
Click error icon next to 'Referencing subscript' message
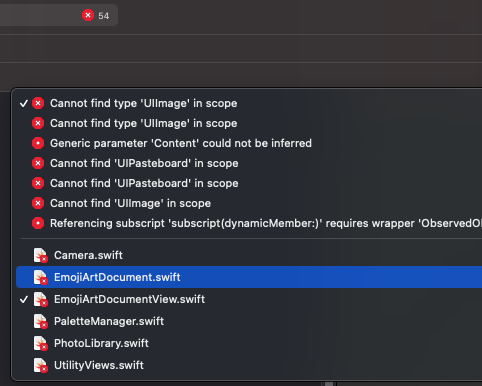pos(38,223)
